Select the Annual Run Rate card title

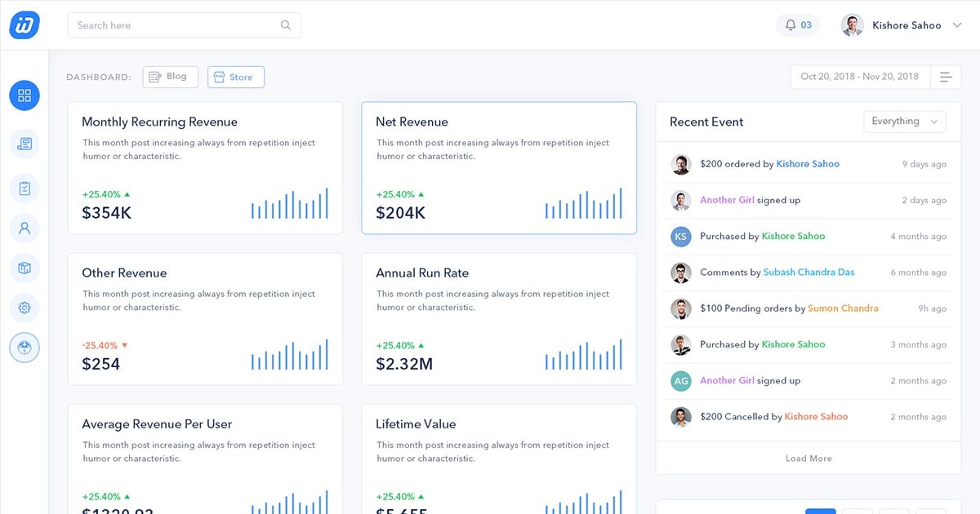pos(422,273)
